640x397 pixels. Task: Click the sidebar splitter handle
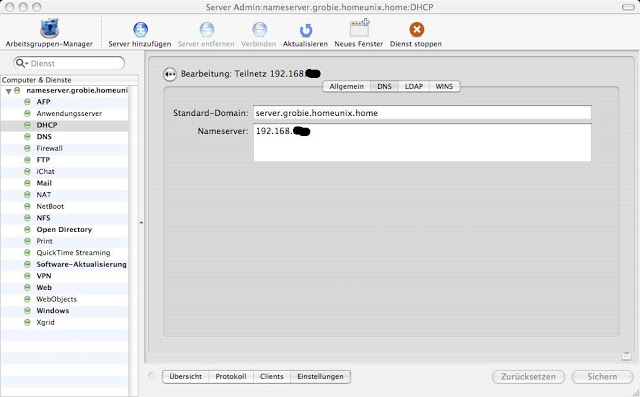[141, 223]
